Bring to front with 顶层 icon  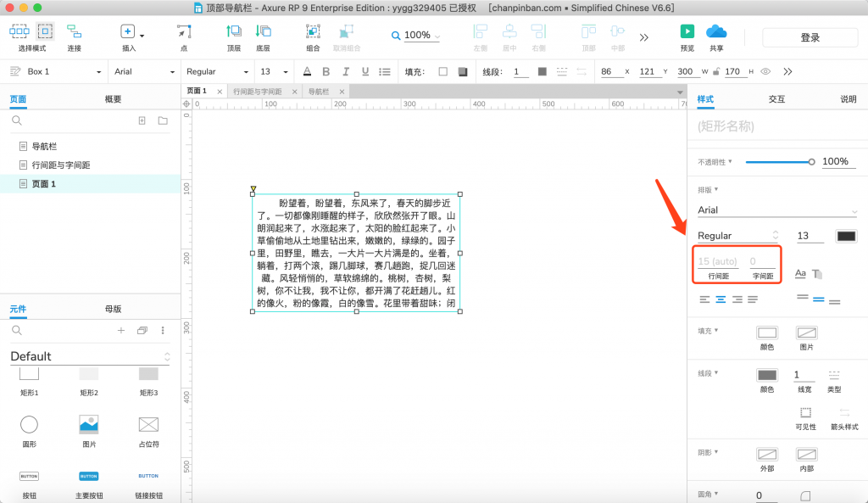click(233, 31)
